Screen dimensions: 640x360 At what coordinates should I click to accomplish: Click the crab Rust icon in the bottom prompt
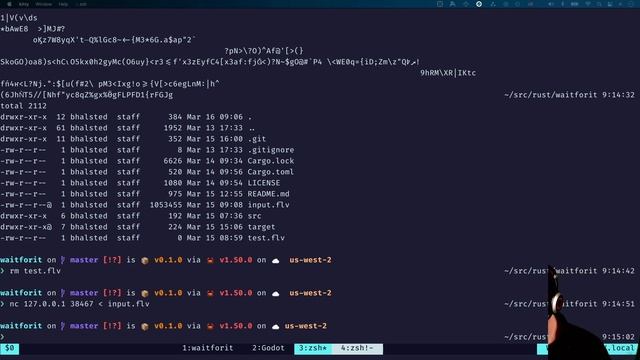[x=210, y=326]
